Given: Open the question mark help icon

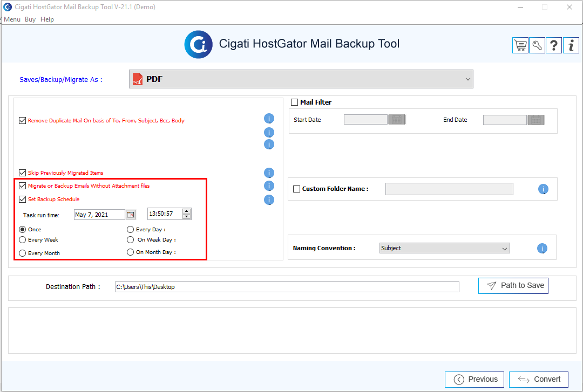Looking at the screenshot, I should click(x=554, y=45).
